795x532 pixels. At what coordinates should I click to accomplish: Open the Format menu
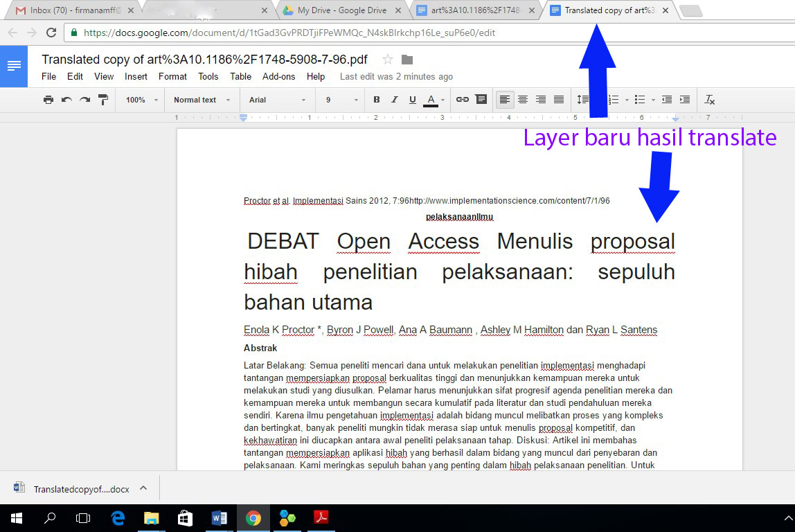click(172, 77)
